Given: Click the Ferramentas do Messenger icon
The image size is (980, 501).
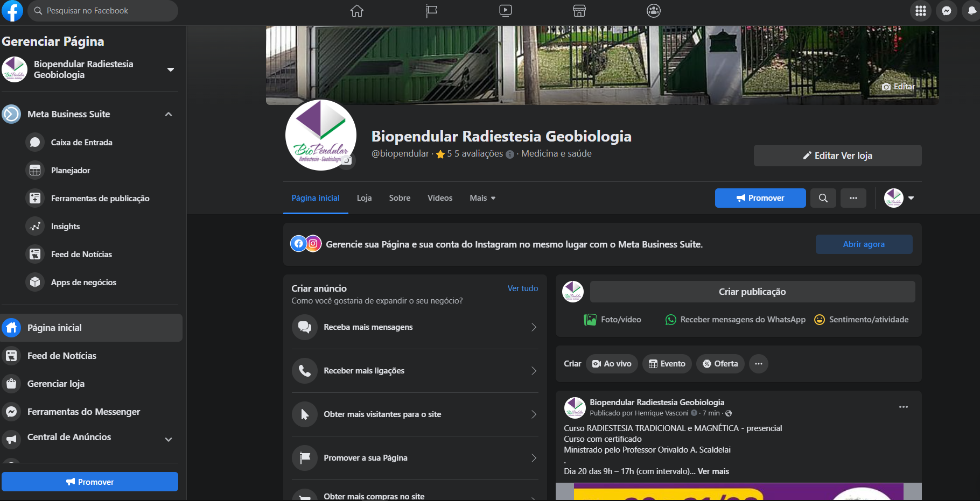Looking at the screenshot, I should tap(11, 412).
